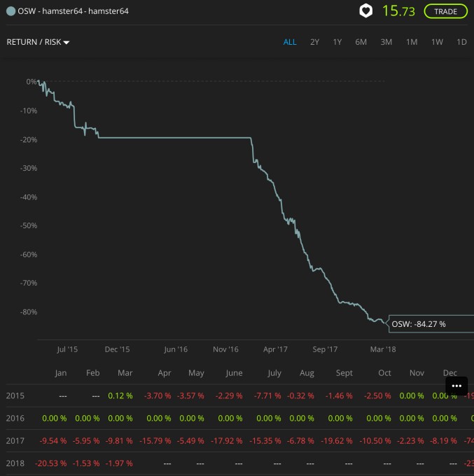Click the Sep '17 axis label
The width and height of the screenshot is (474, 476).
point(325,349)
